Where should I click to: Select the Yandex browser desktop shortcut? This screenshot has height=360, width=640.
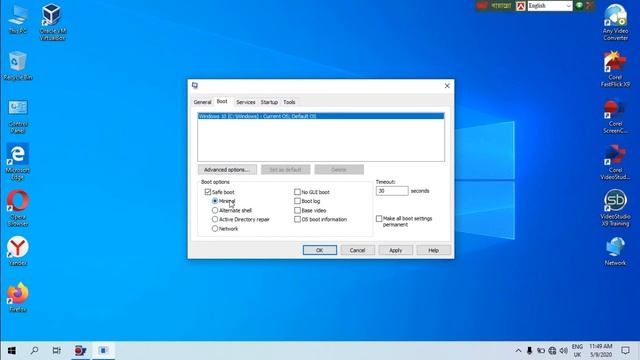point(18,251)
